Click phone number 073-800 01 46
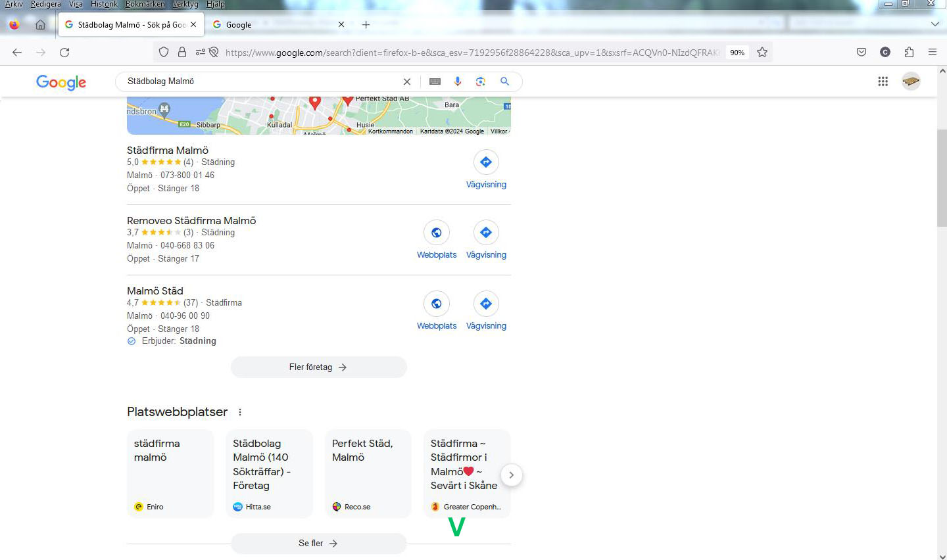This screenshot has height=560, width=947. 187,175
